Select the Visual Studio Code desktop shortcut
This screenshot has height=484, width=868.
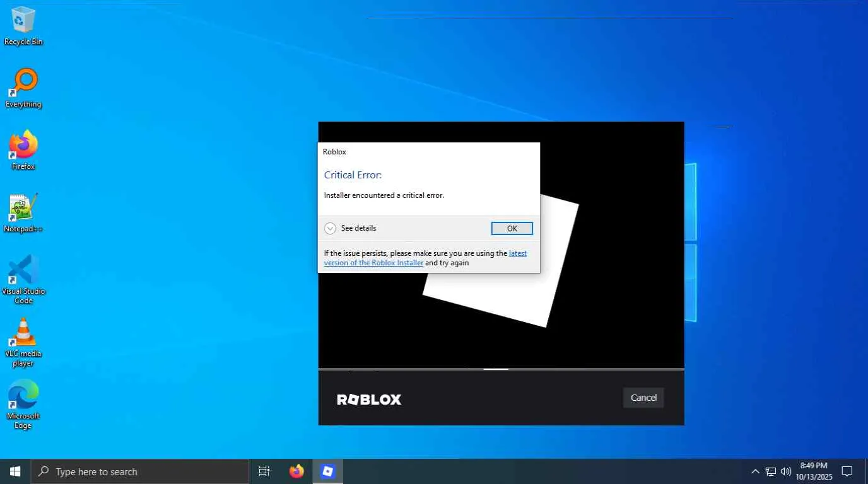coord(23,280)
